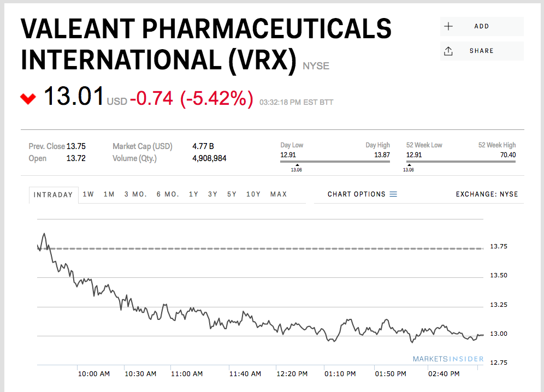This screenshot has width=544, height=392.
Task: Click the SHARE button label
Action: 482,51
